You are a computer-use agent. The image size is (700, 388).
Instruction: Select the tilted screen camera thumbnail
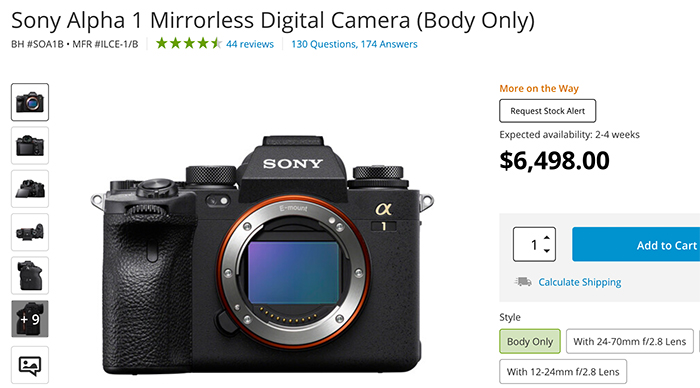point(30,188)
